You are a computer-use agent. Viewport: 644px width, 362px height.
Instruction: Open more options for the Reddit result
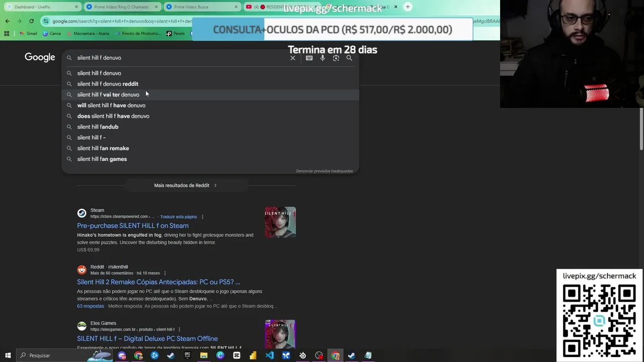pos(165,273)
